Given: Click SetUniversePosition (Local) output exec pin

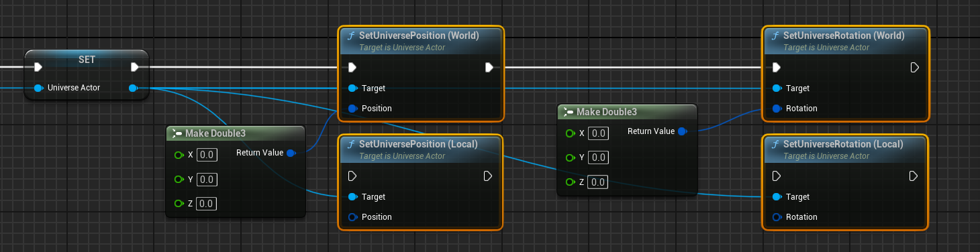Looking at the screenshot, I should [489, 176].
